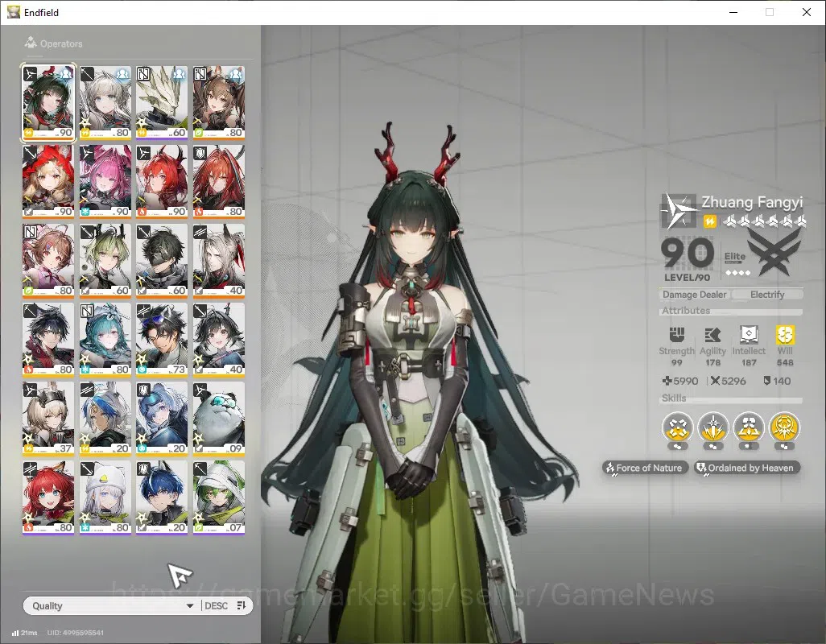Click the large level 90 display
826x644 pixels.
click(x=688, y=254)
